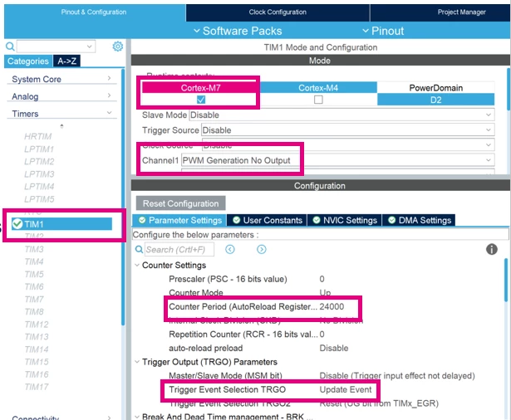The image size is (511, 420).
Task: Select TIM4 in the Timers list
Action: tap(34, 261)
